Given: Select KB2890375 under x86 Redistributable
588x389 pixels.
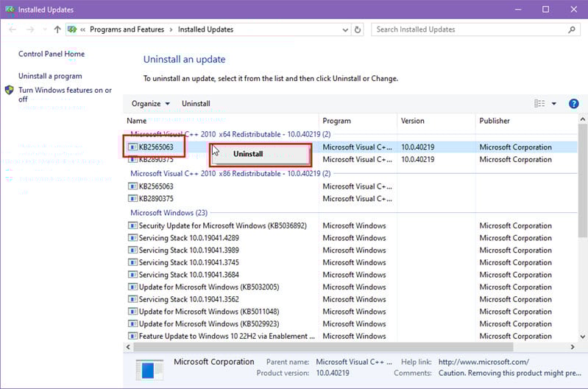Looking at the screenshot, I should coord(156,199).
